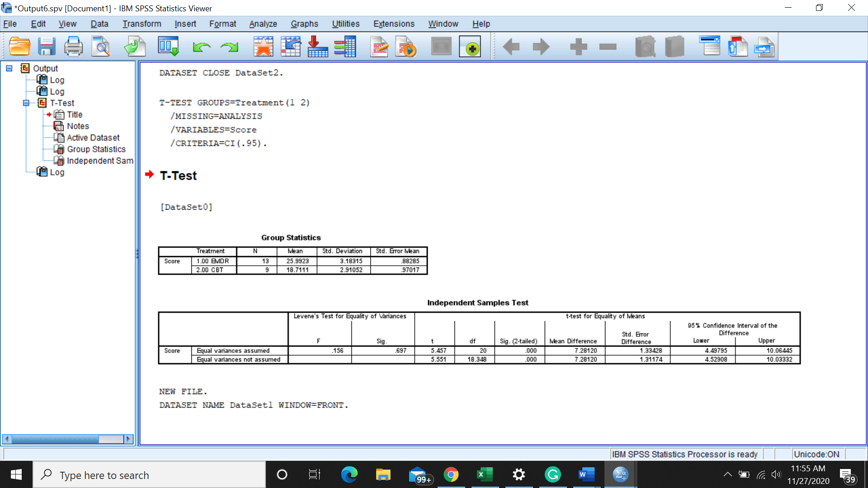
Task: Select Group Statistics in outline tree
Action: [x=96, y=149]
